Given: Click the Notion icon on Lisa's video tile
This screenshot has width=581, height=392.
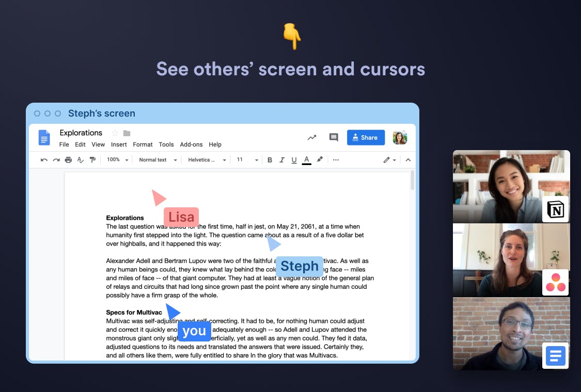Looking at the screenshot, I should [x=555, y=209].
